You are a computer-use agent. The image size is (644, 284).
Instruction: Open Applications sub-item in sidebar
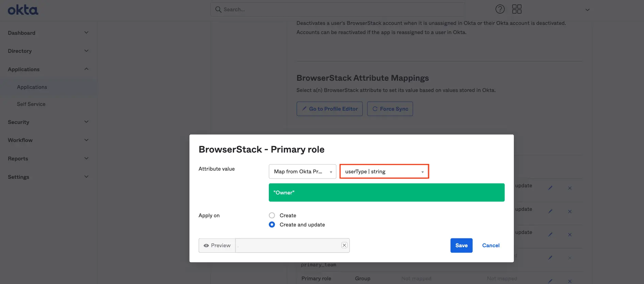(32, 87)
